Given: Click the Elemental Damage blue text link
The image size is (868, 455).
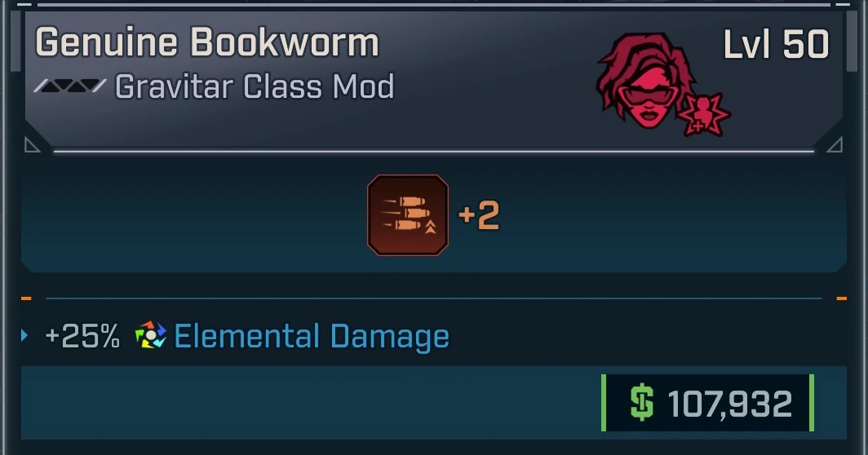Looking at the screenshot, I should tap(312, 336).
